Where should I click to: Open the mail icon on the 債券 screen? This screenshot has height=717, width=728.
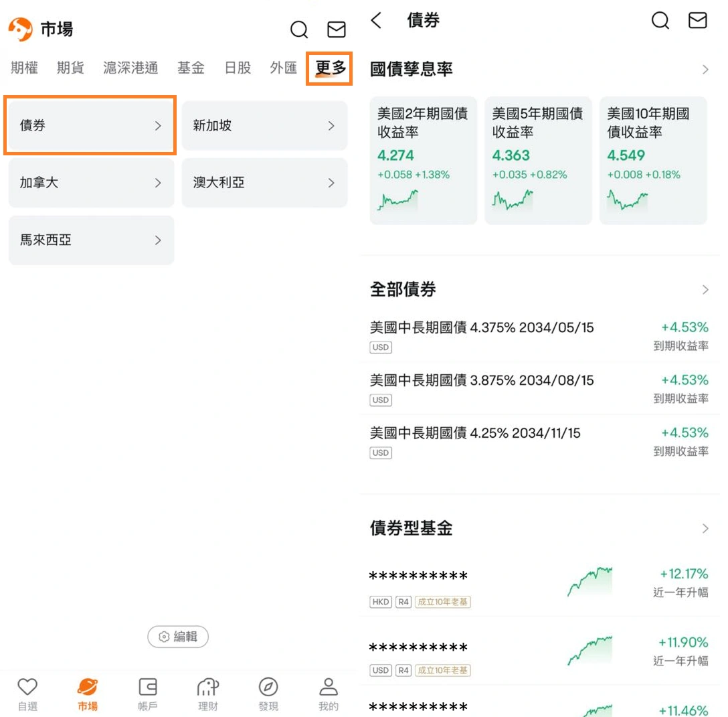point(697,21)
